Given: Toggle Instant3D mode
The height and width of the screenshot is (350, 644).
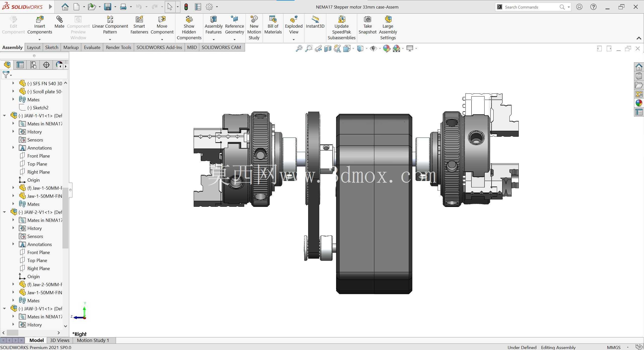Looking at the screenshot, I should tap(315, 22).
